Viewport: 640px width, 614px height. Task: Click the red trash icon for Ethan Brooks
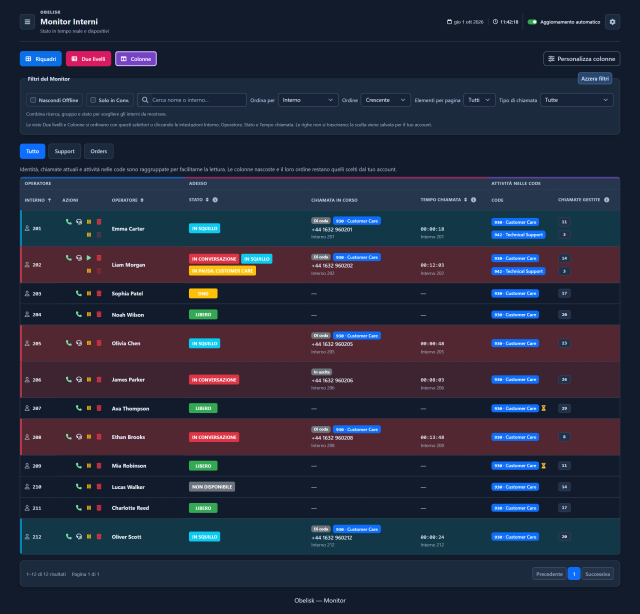click(x=99, y=437)
